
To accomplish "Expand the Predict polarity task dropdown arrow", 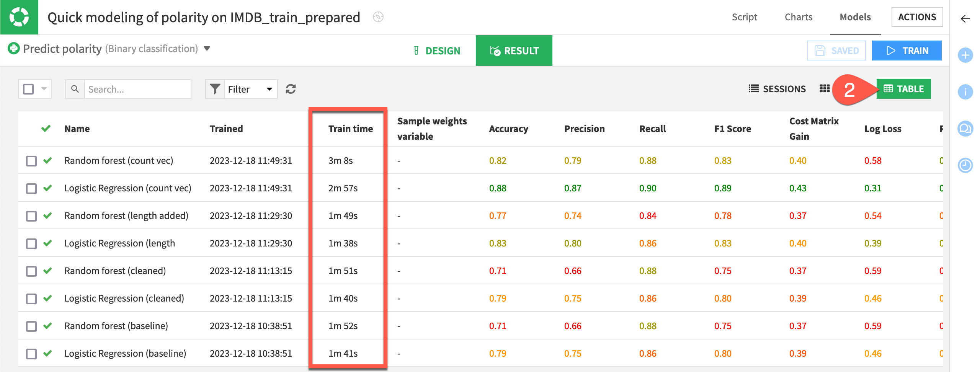I will 207,49.
